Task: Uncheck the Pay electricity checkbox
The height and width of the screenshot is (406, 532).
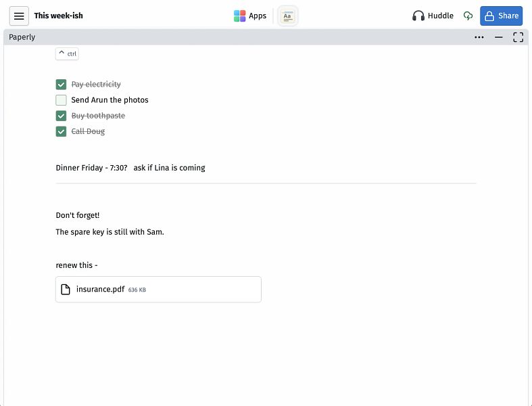Action: [x=61, y=85]
